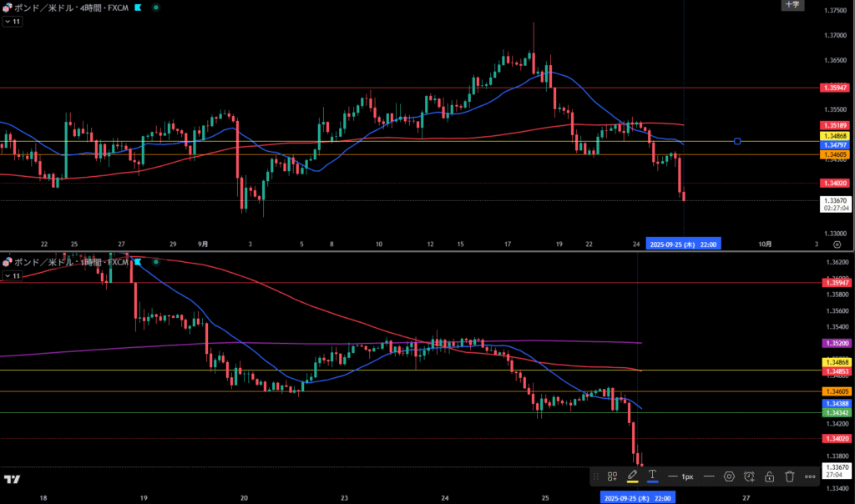855x504 pixels.
Task: Expand the 11 indicators legend on bottom chart
Action: click(12, 275)
